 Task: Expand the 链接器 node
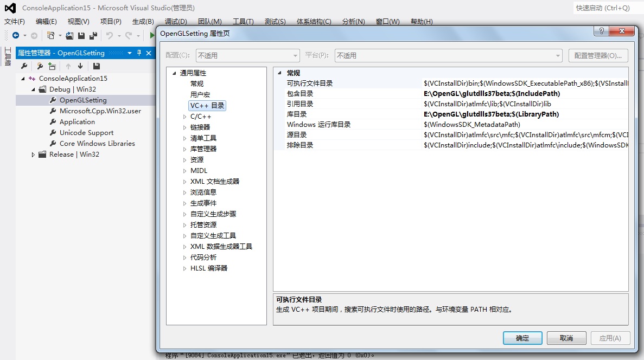point(184,127)
